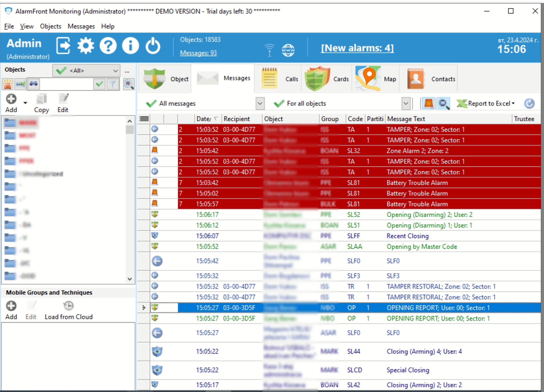The width and height of the screenshot is (544, 392).
Task: Open the info circle icon
Action: pyautogui.click(x=130, y=45)
